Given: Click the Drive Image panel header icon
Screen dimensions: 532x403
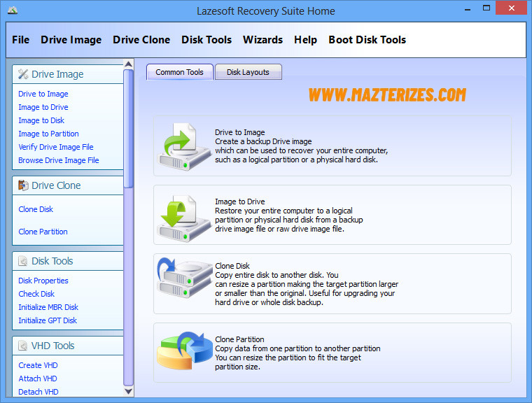Looking at the screenshot, I should [23, 74].
